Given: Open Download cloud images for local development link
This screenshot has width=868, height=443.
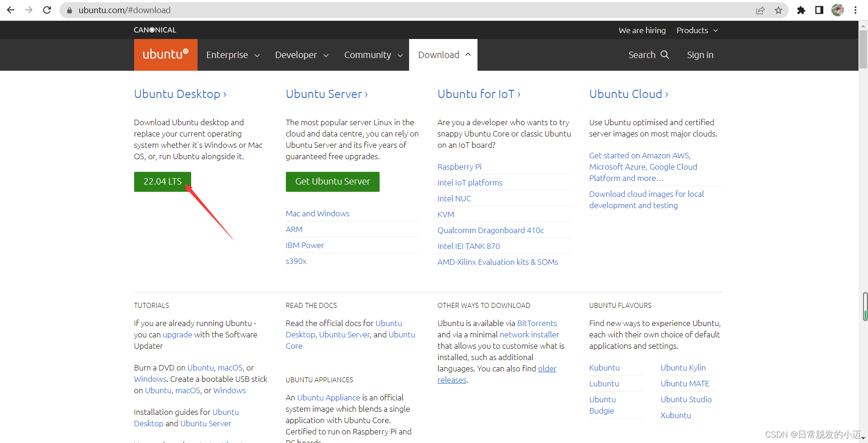Looking at the screenshot, I should point(646,200).
